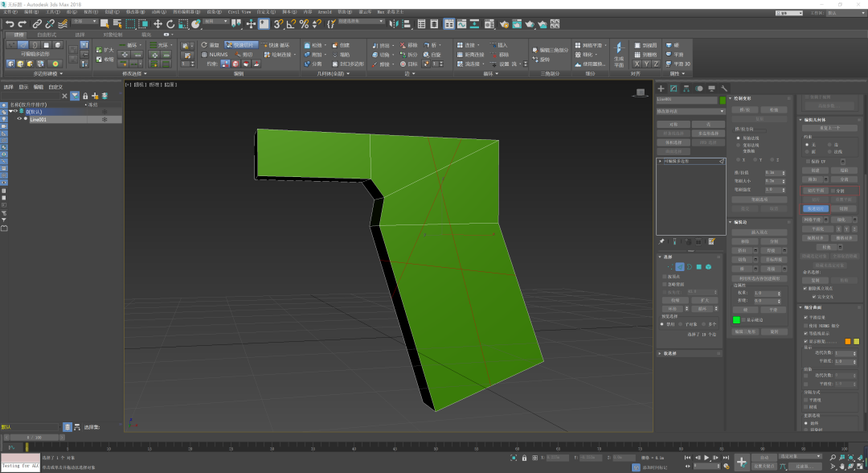Toggle the 保持 UV checkbox
The image size is (868, 473).
(809, 162)
